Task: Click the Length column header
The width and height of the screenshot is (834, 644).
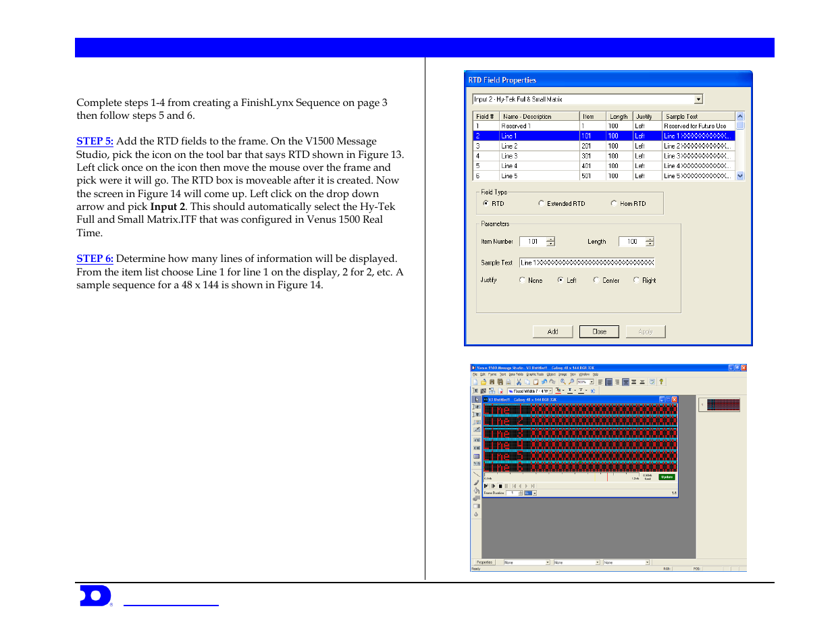Action: pos(620,116)
